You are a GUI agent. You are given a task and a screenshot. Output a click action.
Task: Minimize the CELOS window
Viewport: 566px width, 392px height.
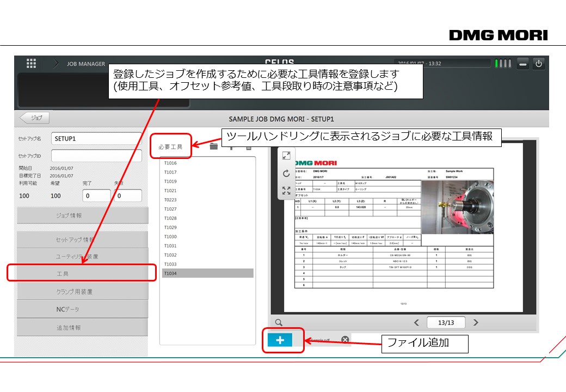coord(522,64)
